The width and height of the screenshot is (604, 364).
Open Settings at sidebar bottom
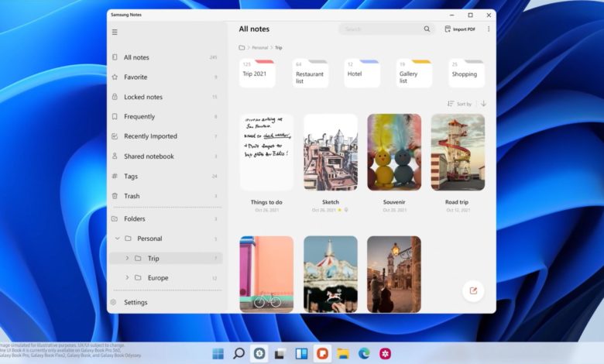[x=136, y=302]
